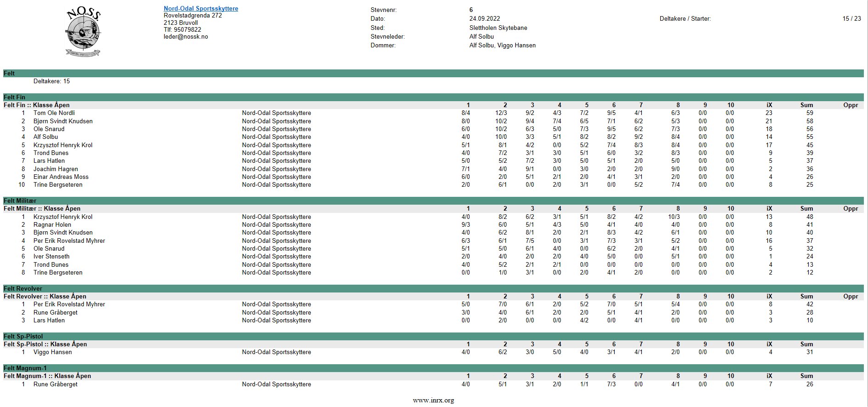Select Per Erik Rovelstad Myhrer in Felt Militær
This screenshot has height=407, width=868.
point(69,241)
